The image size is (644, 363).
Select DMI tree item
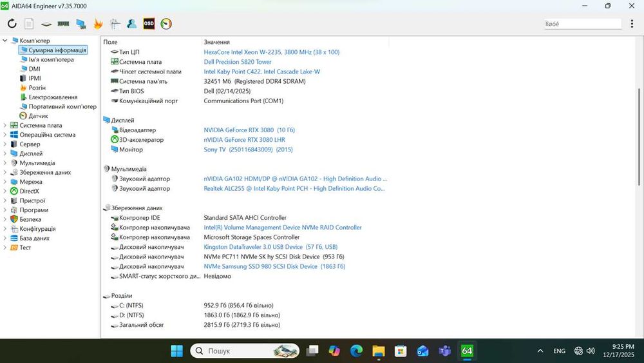pyautogui.click(x=35, y=68)
